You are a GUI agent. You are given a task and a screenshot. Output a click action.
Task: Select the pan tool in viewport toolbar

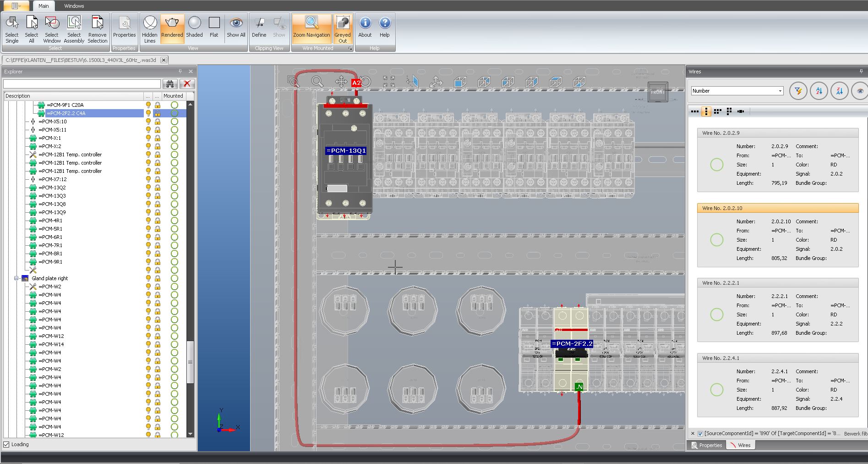point(341,82)
